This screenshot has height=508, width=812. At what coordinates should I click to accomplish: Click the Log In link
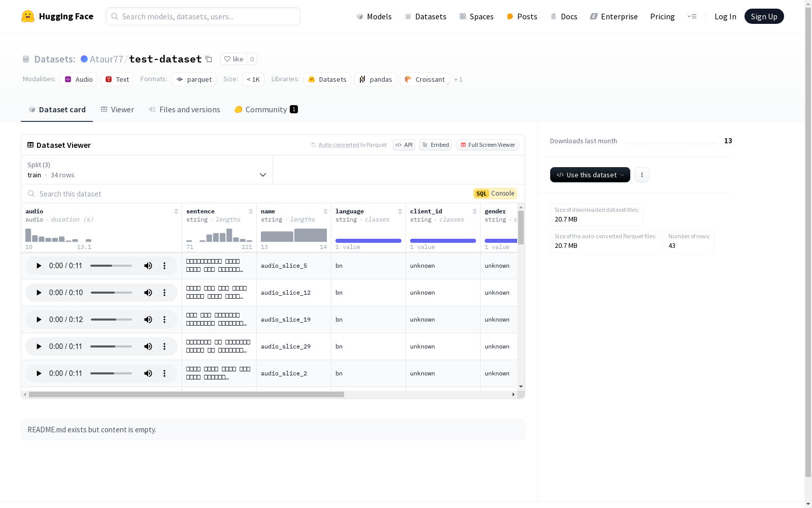725,16
